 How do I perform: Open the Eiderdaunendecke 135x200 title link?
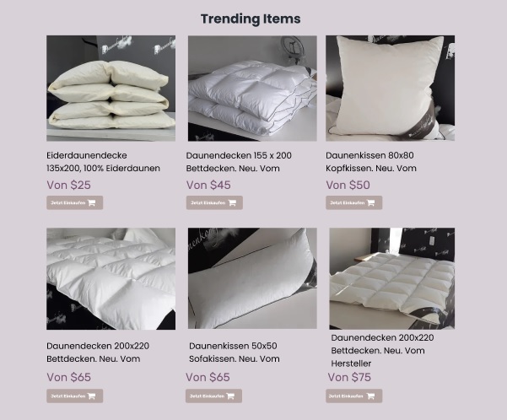pos(103,162)
